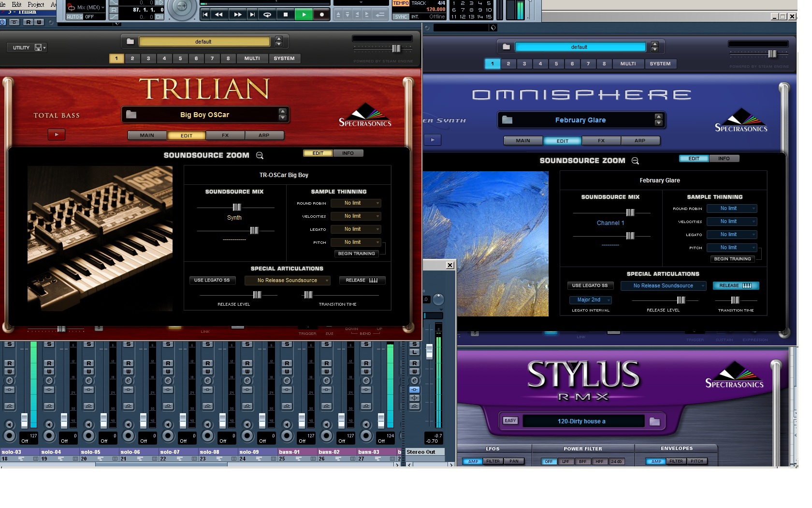
Task: Select Stylus RMX Envelopes PITCH button
Action: (697, 462)
